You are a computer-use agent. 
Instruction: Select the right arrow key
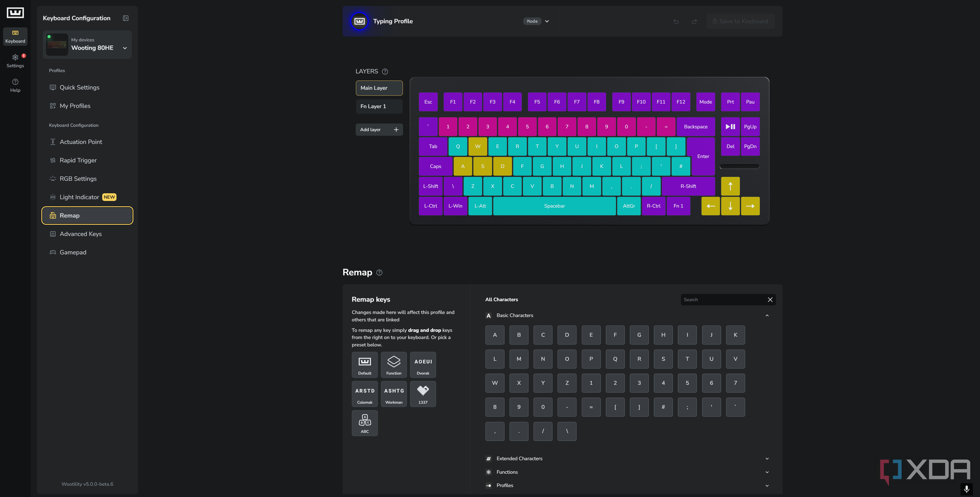pyautogui.click(x=750, y=206)
